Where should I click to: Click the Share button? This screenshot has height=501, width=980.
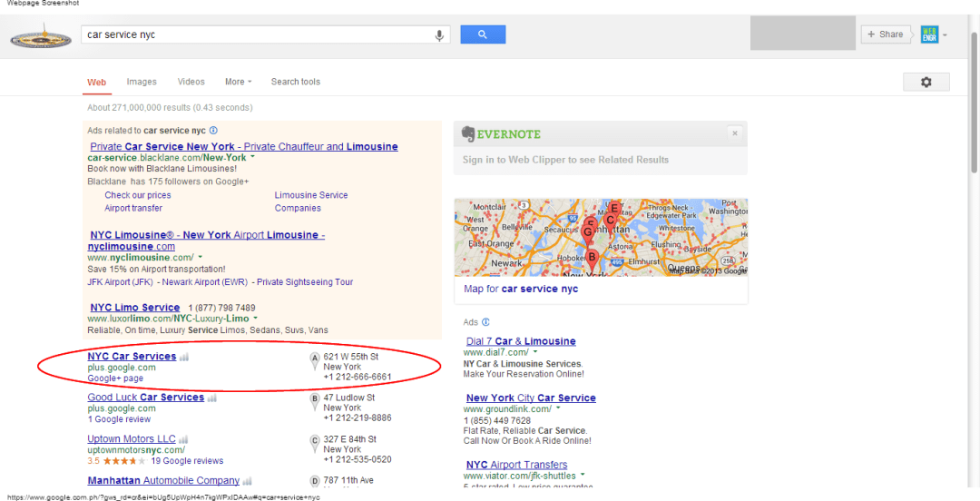[x=885, y=34]
